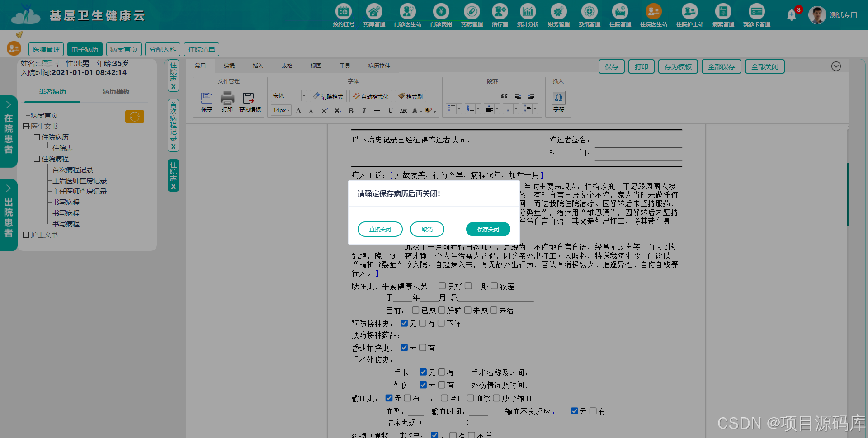This screenshot has height=438, width=868.
Task: Apply italic formatting
Action: tap(364, 111)
